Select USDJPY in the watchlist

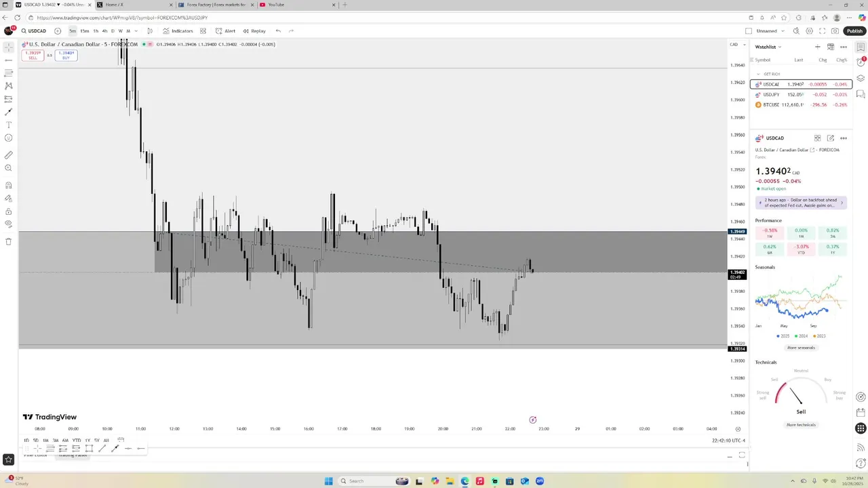pos(801,94)
